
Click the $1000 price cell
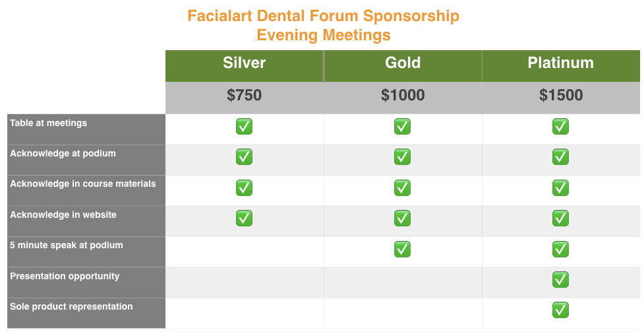click(402, 96)
